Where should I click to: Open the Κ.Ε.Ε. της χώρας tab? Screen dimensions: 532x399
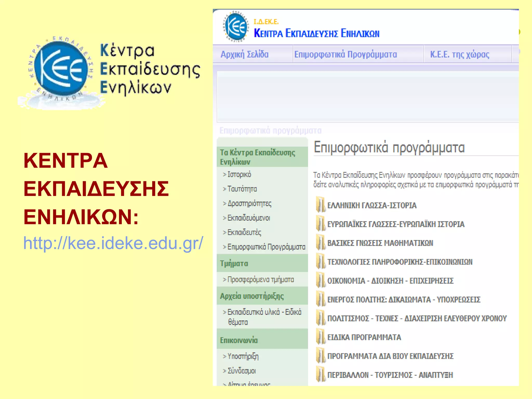point(460,54)
